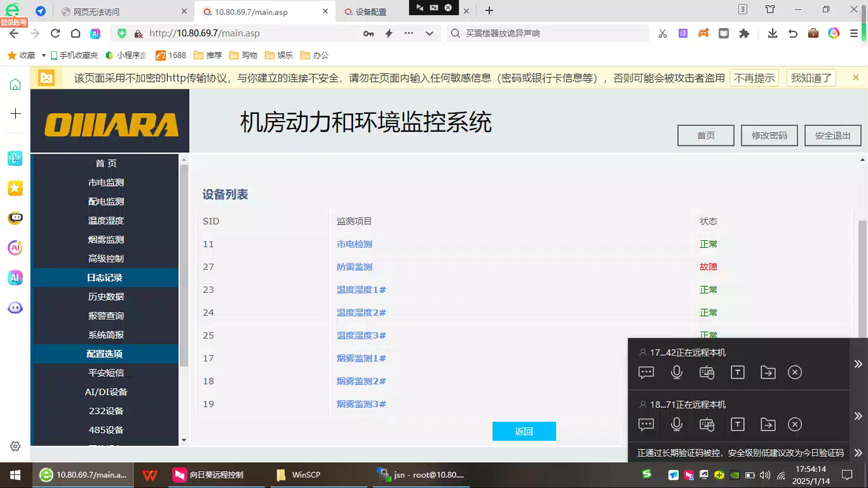Screen dimensions: 868x488
Task: Open the jsn root terminal taskbar item
Action: 422,475
